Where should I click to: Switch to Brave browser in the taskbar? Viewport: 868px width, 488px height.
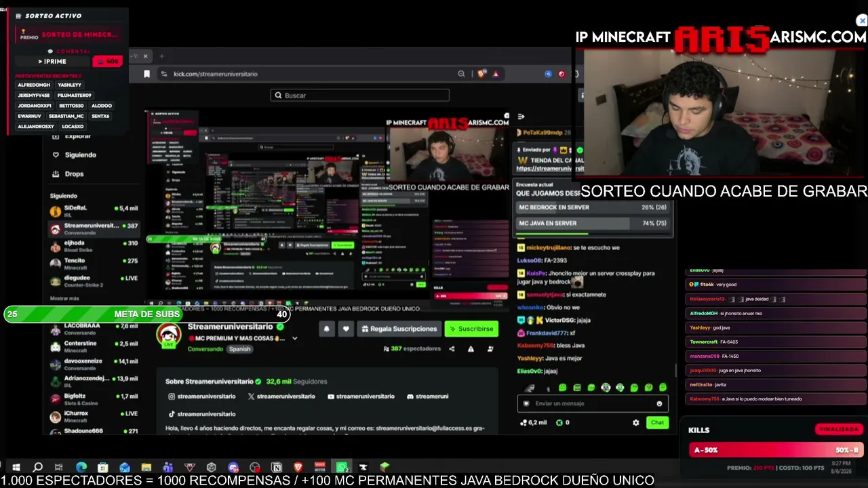coord(298,467)
